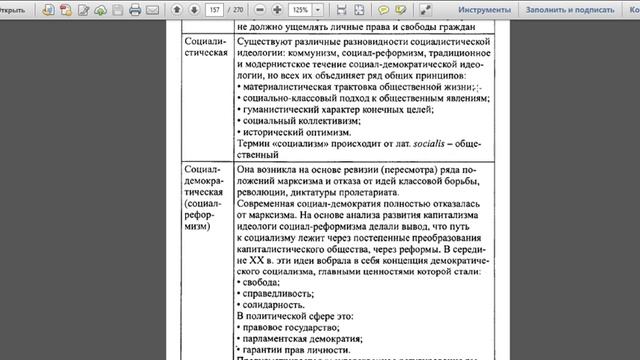
Task: Switch to read mode with expand icon
Action: coord(425,10)
